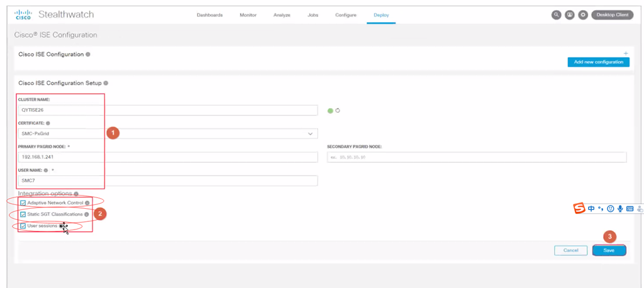Open the Deploy menu
The image size is (644, 288).
[x=381, y=15]
